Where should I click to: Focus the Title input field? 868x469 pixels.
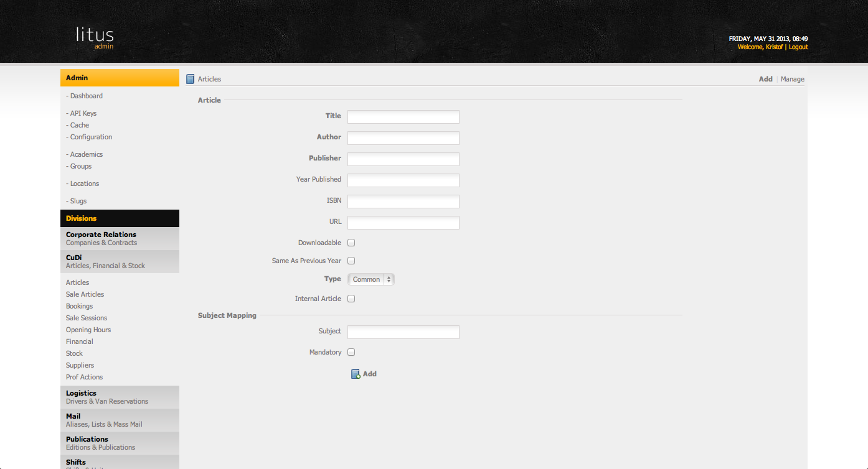403,117
